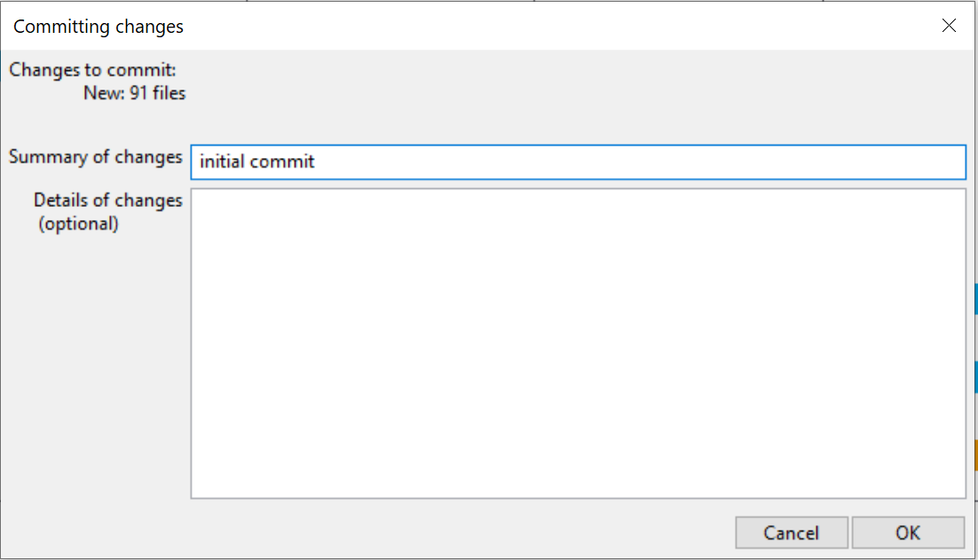Image resolution: width=978 pixels, height=560 pixels.
Task: Close the Committing changes dialog
Action: coord(949,26)
